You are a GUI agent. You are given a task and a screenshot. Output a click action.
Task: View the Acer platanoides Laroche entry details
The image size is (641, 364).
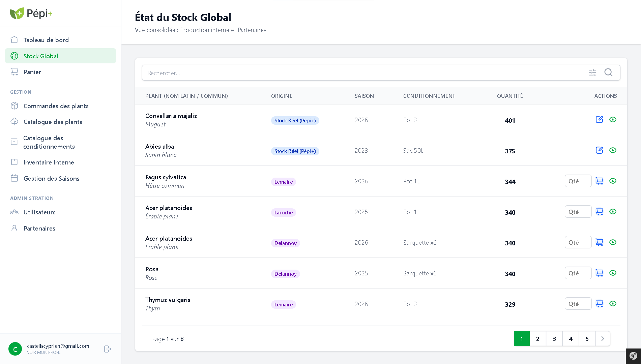[x=613, y=211]
